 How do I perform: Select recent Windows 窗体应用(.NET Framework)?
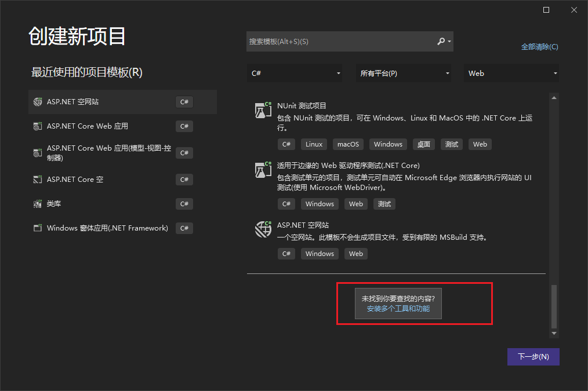tap(122, 228)
